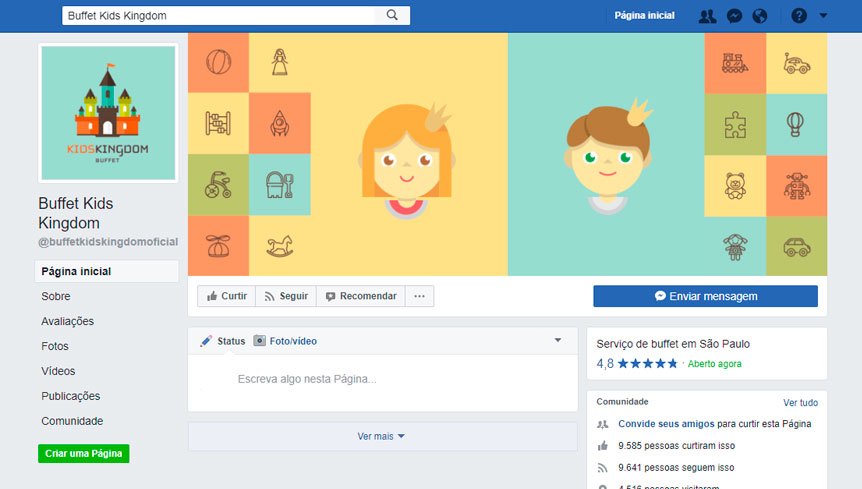Screen dimensions: 862x489
Task: Open Messenger icon in top bar
Action: tap(734, 16)
